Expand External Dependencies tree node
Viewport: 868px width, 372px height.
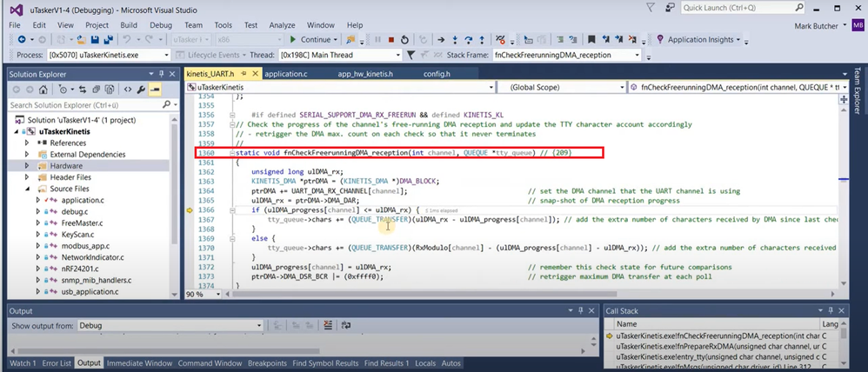[x=27, y=155]
